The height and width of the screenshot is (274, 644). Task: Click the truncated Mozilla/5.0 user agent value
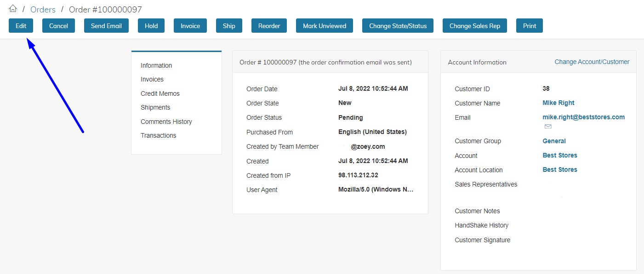point(376,189)
